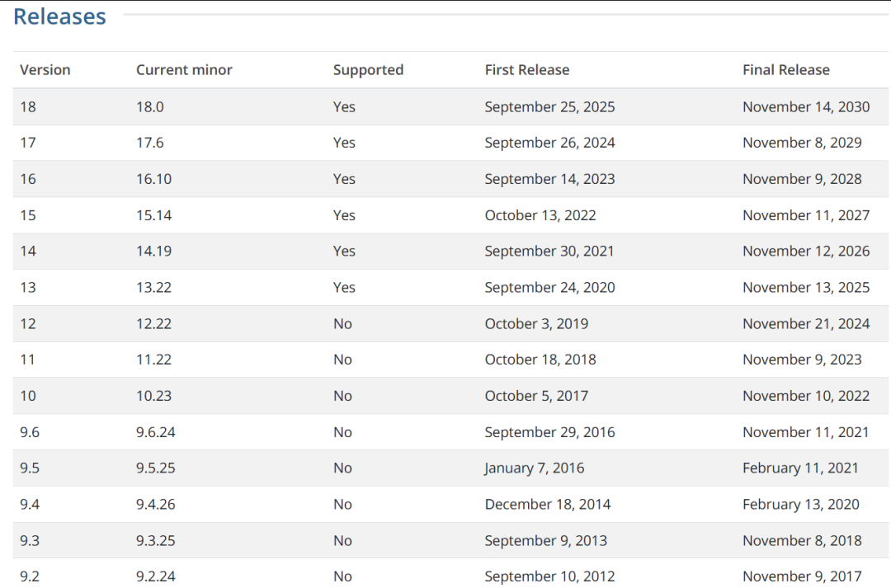Click the February 13, 2020 final release date
This screenshot has width=891, height=588.
click(800, 505)
